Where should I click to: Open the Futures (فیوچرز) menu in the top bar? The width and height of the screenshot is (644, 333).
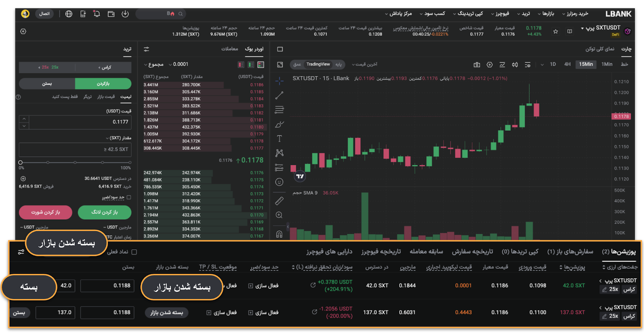(500, 14)
